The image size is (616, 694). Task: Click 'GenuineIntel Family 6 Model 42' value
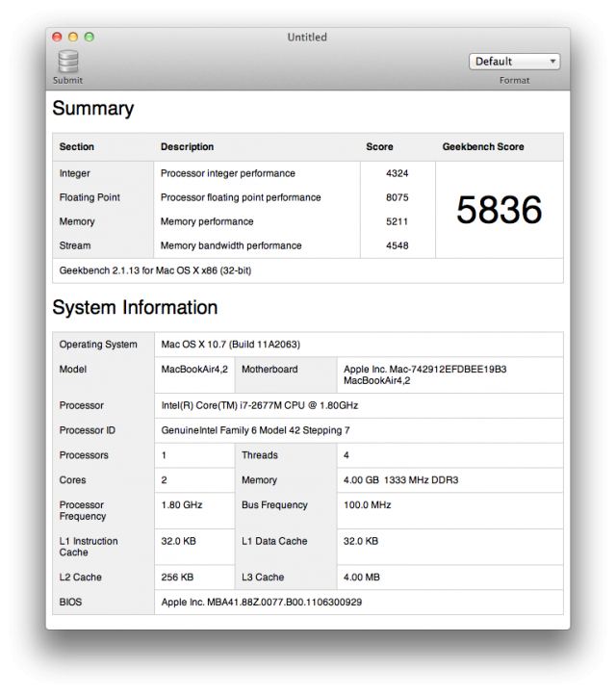coord(255,430)
